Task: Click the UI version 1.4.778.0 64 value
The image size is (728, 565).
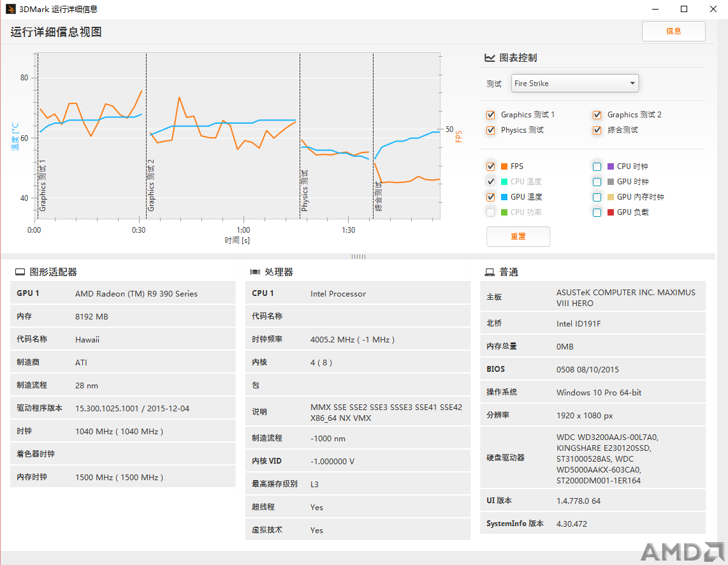Action: pyautogui.click(x=578, y=501)
